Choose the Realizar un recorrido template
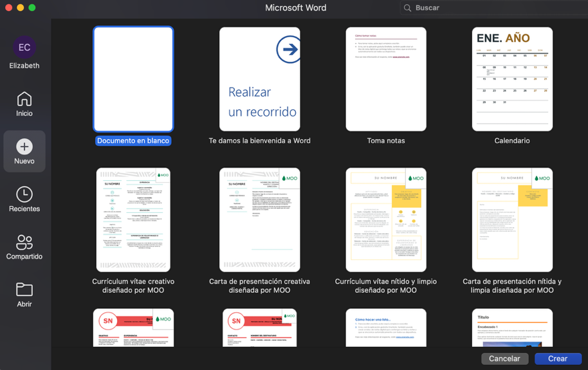The height and width of the screenshot is (370, 588). [x=259, y=79]
